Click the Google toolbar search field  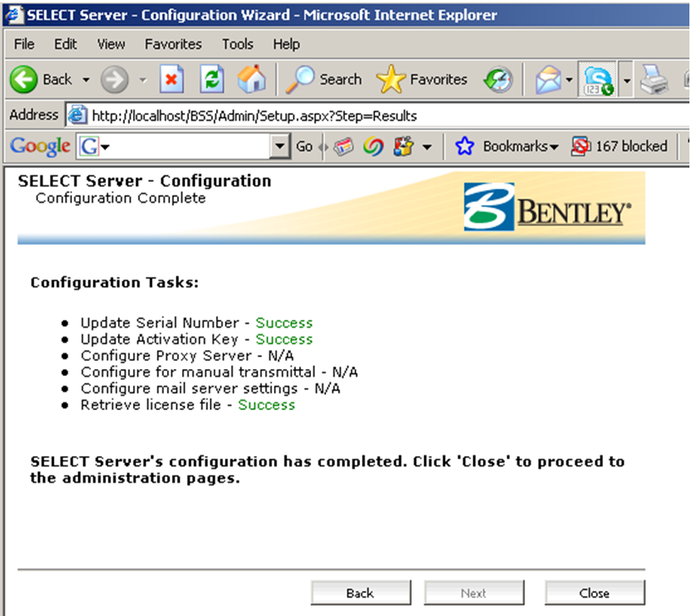click(x=184, y=146)
